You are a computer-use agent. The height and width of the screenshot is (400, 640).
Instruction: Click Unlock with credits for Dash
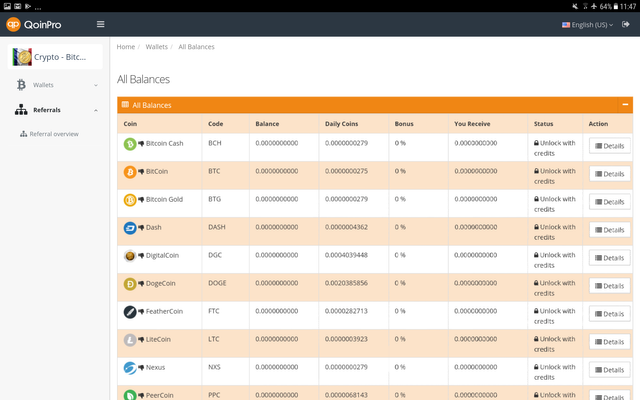click(555, 232)
